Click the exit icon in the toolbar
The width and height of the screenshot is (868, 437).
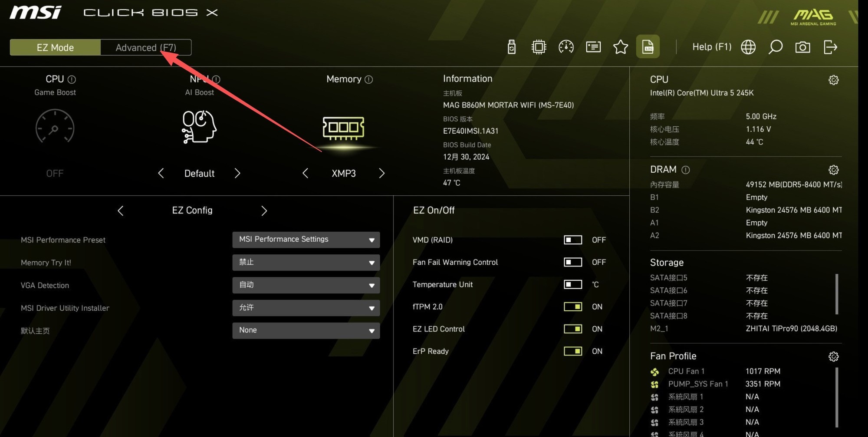pyautogui.click(x=830, y=47)
